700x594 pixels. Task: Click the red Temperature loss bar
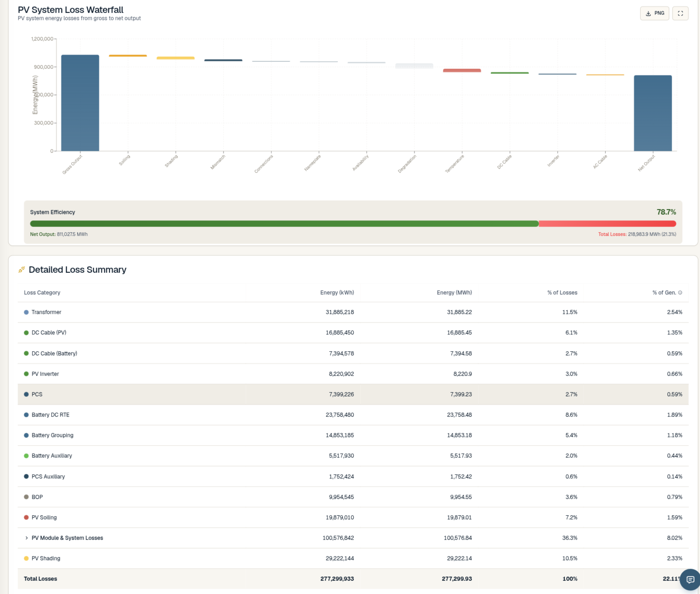(x=462, y=70)
